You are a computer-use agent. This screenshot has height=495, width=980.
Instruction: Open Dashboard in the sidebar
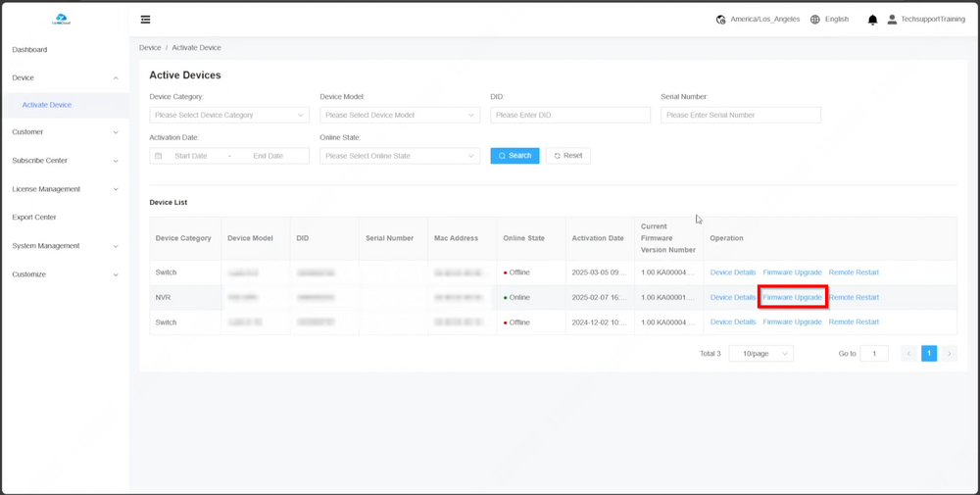click(29, 50)
